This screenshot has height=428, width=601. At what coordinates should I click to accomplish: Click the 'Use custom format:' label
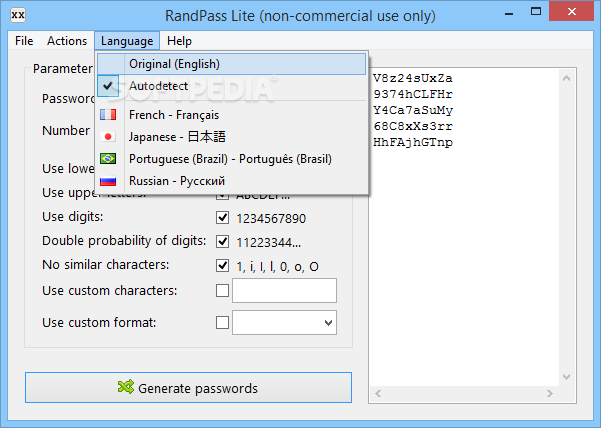(99, 323)
